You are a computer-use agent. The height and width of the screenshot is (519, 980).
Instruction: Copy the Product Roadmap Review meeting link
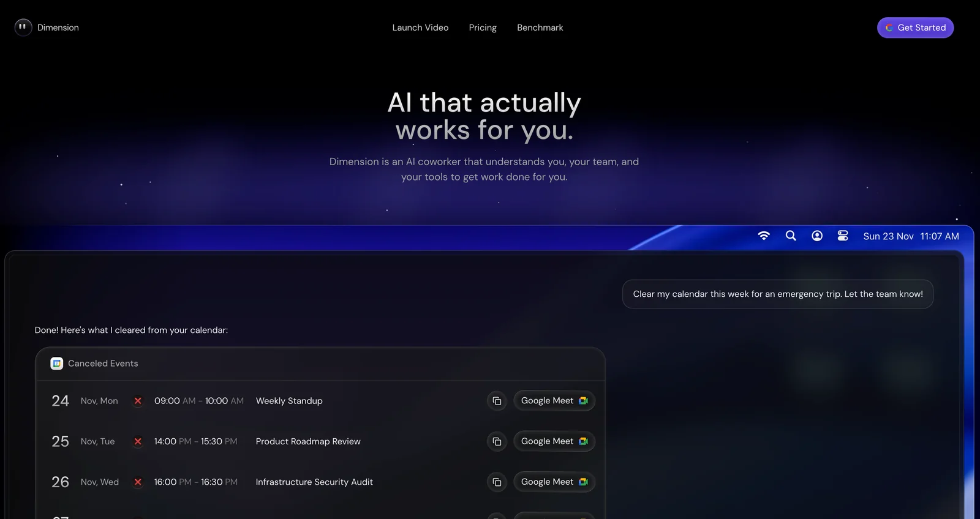(x=497, y=441)
